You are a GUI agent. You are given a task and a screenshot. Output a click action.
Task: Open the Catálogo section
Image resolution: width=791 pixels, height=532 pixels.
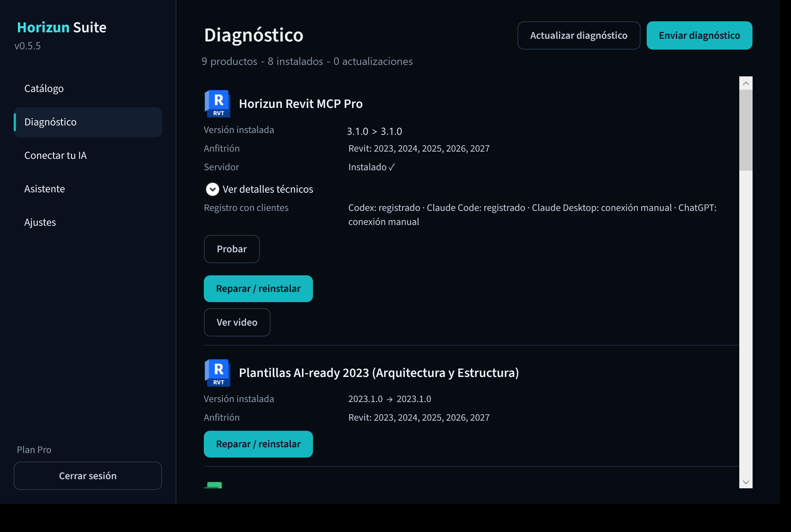pyautogui.click(x=88, y=89)
